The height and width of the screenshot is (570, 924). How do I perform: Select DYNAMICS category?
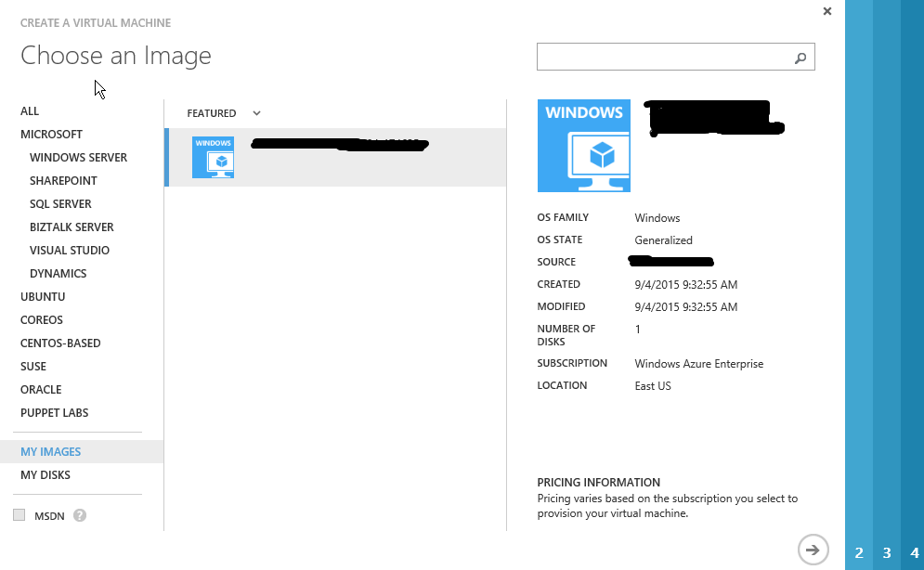pyautogui.click(x=58, y=273)
